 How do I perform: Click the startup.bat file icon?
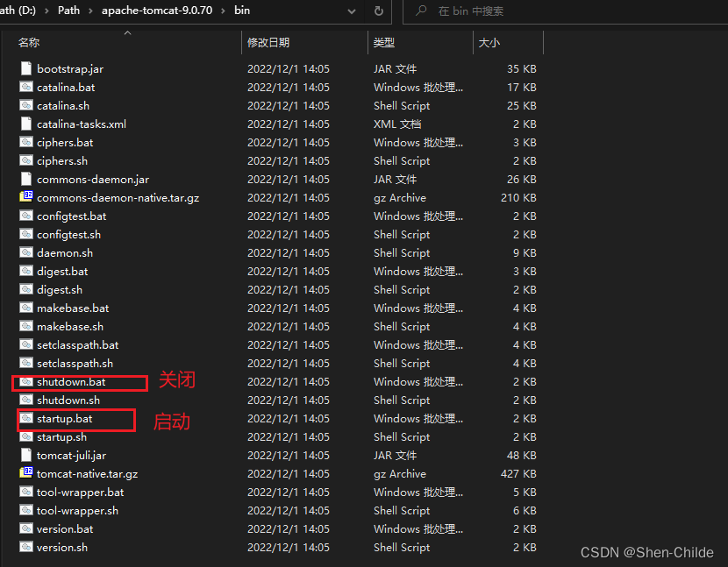point(26,418)
